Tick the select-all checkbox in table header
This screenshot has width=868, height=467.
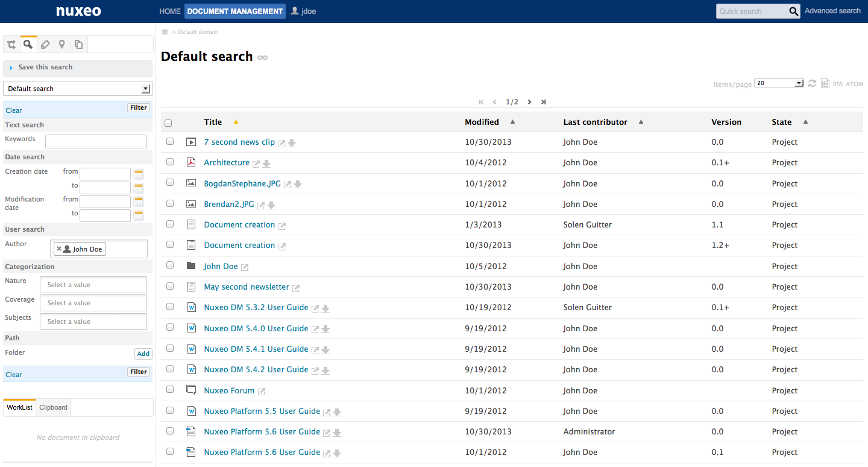pyautogui.click(x=168, y=122)
